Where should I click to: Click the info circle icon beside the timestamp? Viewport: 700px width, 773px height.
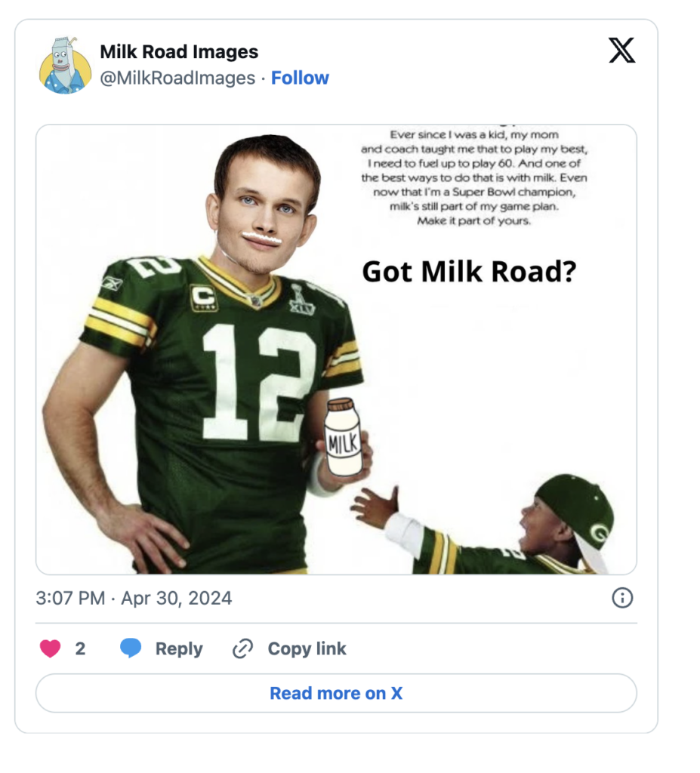tap(621, 599)
